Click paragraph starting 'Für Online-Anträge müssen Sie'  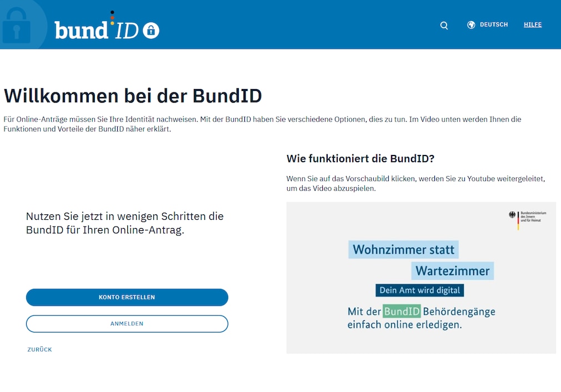click(262, 124)
